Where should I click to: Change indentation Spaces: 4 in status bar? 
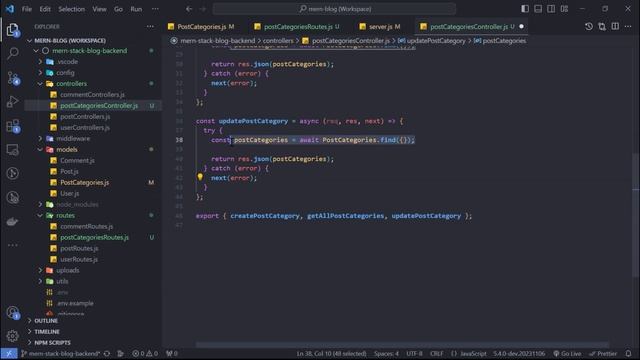[x=386, y=353]
